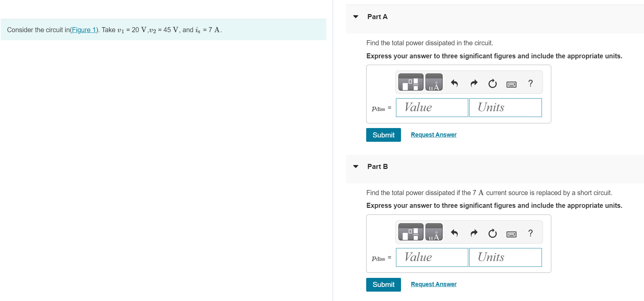The width and height of the screenshot is (644, 301).
Task: Click Request Answer for Part A
Action: click(x=433, y=134)
